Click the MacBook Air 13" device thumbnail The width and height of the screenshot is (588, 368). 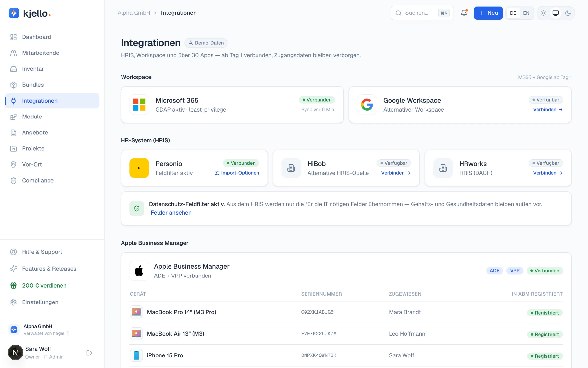[x=136, y=334]
